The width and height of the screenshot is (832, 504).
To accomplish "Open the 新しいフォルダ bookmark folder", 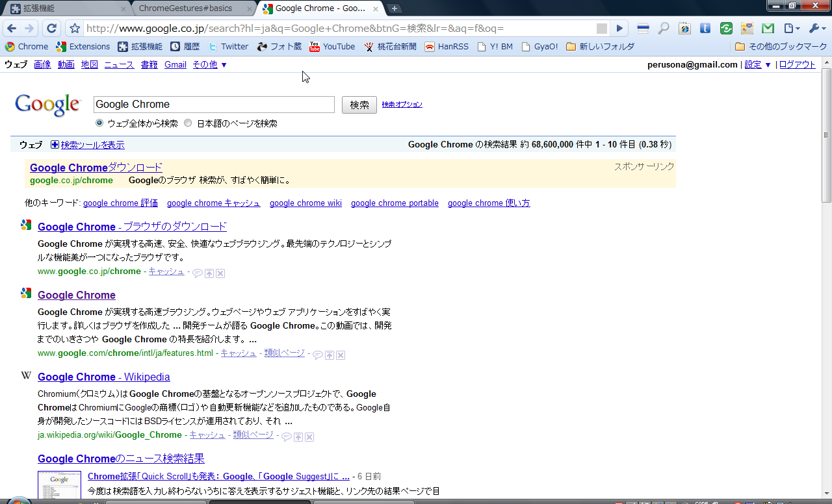I will (x=600, y=47).
